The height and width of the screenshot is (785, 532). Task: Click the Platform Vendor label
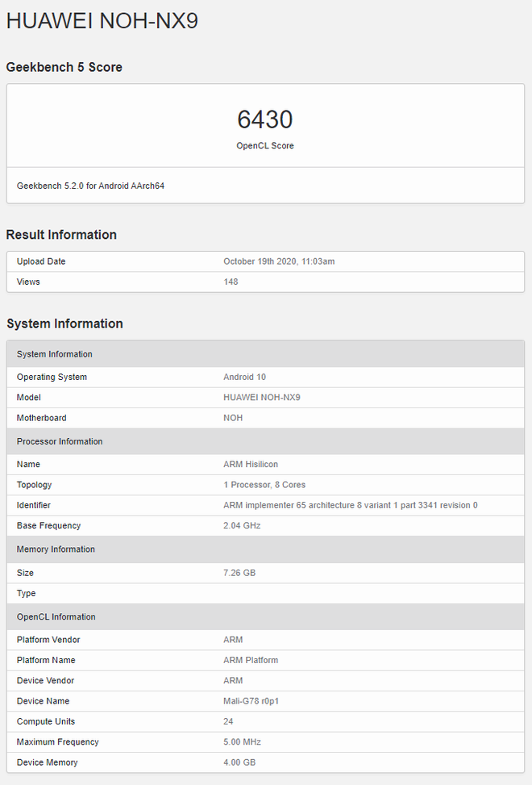pos(48,641)
